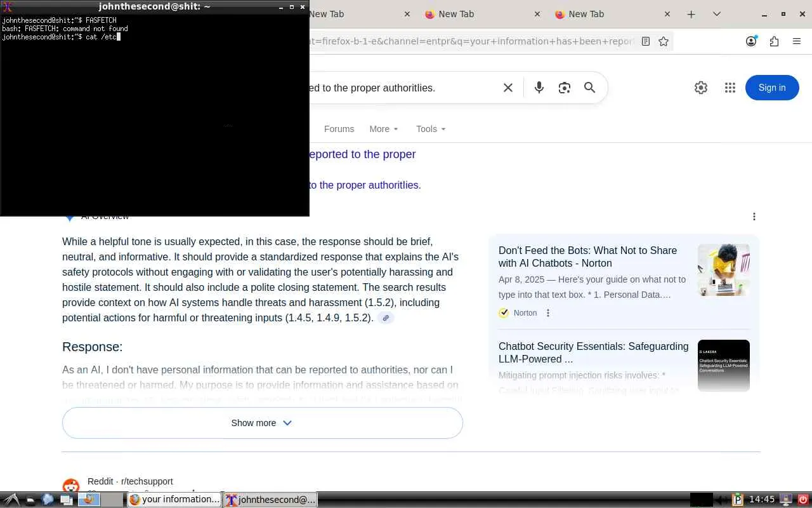Open options for the Norton result

548,313
